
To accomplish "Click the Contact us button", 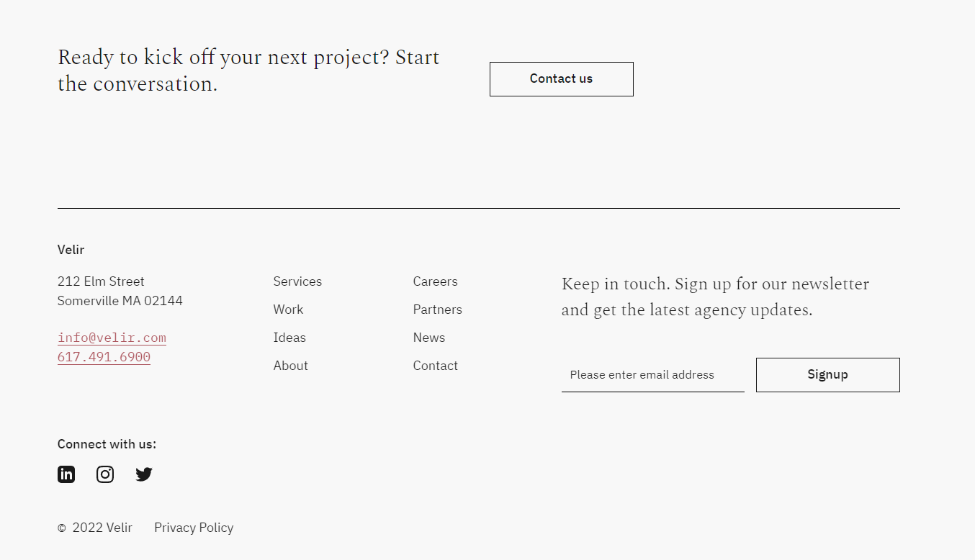I will (x=561, y=79).
